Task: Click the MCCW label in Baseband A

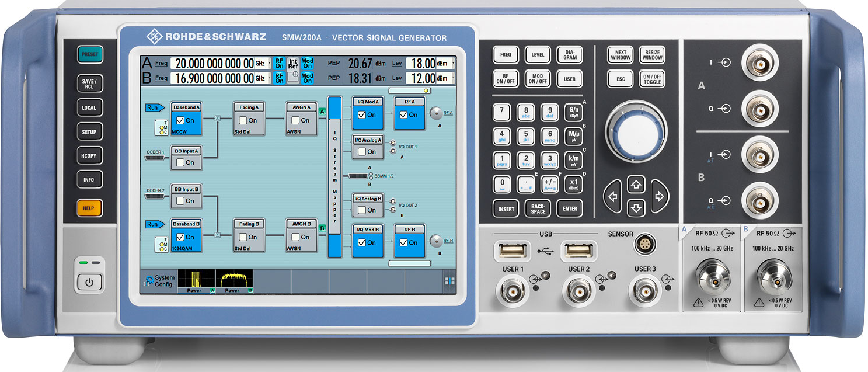Action: pos(180,133)
